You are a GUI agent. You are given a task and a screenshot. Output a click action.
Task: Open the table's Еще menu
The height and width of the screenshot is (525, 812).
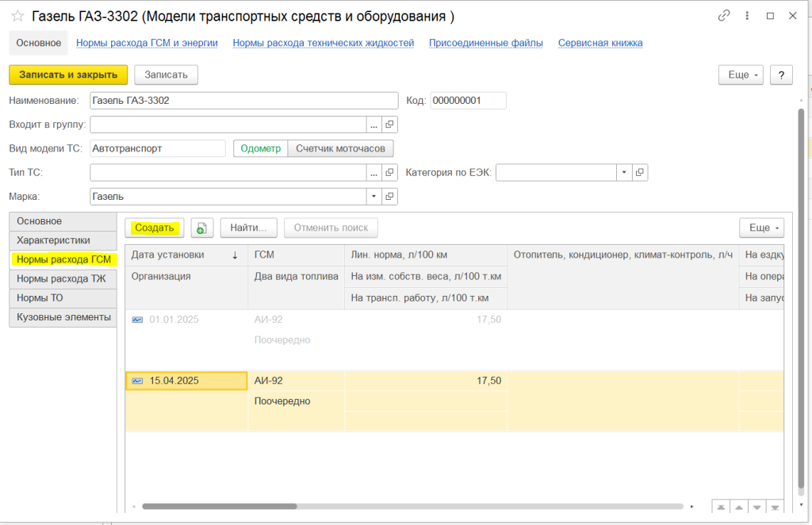[760, 228]
